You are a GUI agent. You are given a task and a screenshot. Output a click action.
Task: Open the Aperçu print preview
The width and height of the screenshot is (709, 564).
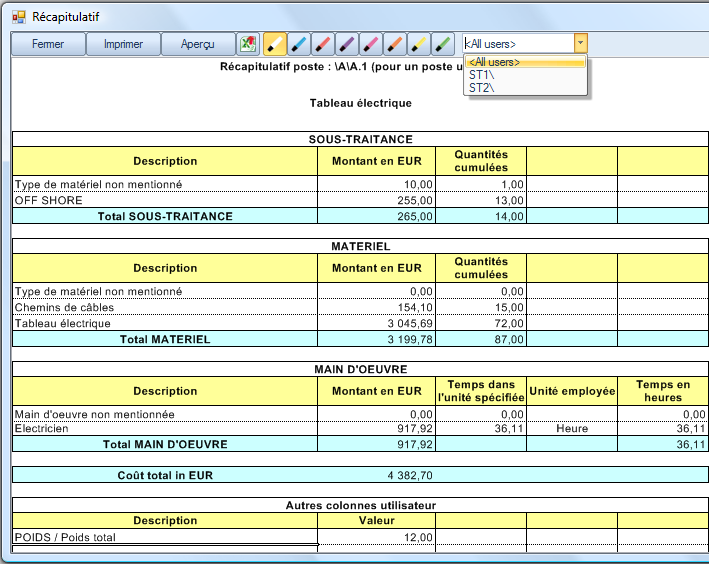click(x=197, y=44)
